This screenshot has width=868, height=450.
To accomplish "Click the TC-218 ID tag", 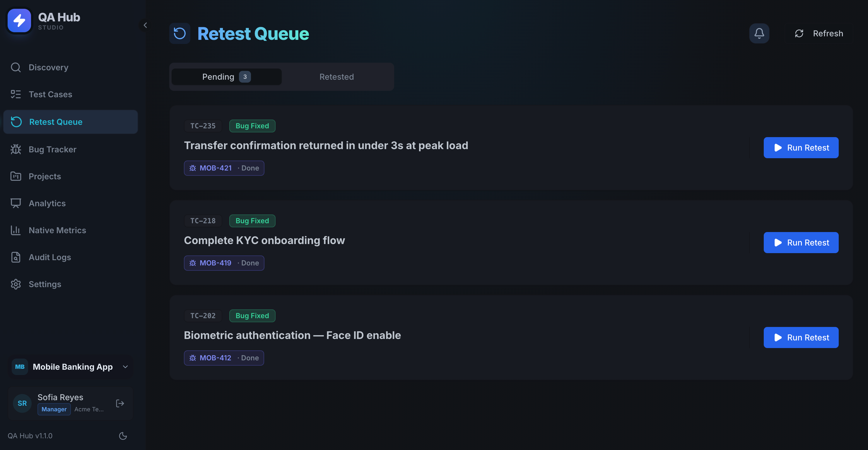I will (203, 221).
